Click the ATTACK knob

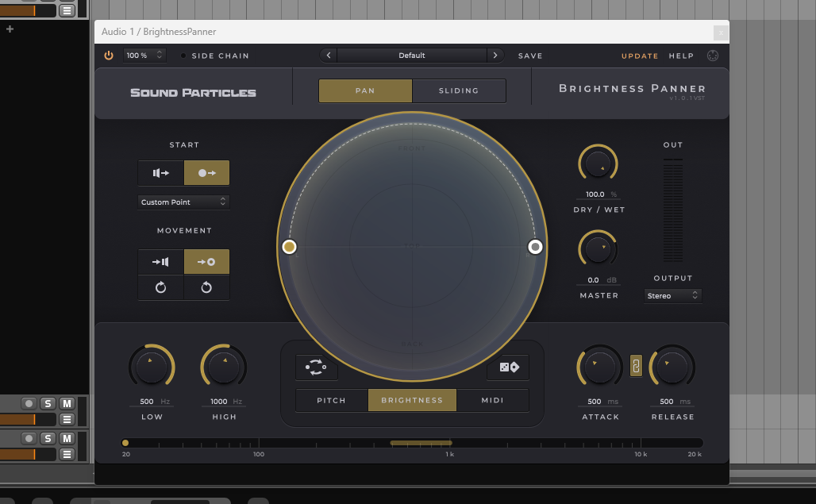click(599, 367)
